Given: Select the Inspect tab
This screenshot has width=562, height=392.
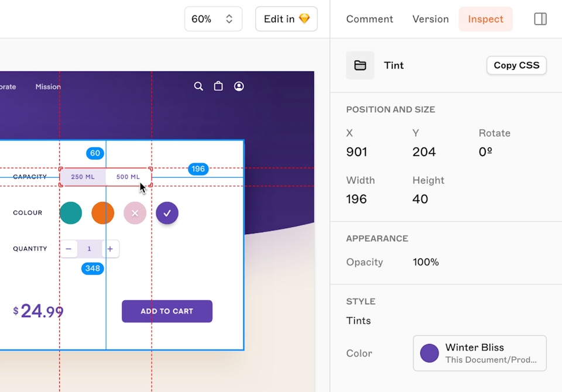Looking at the screenshot, I should [486, 19].
